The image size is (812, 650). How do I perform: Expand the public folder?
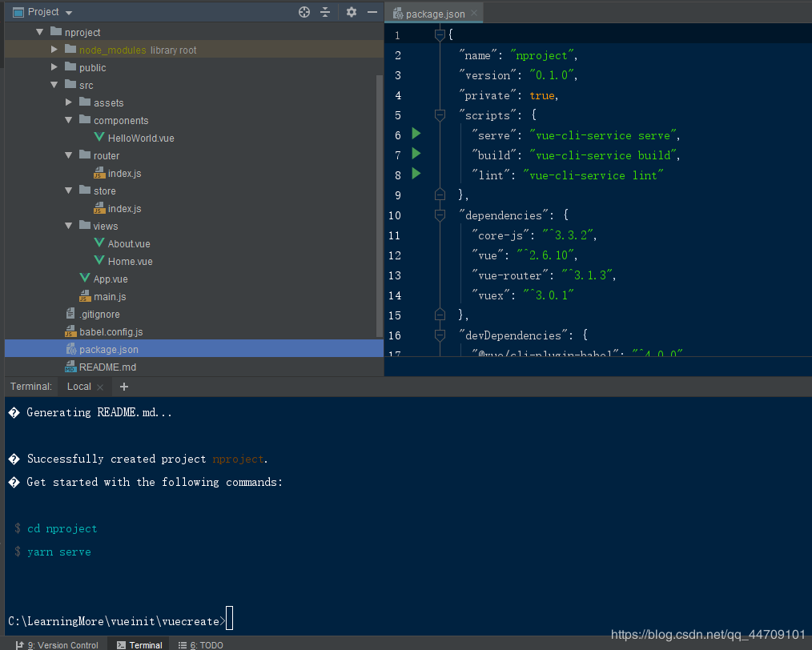[x=54, y=67]
